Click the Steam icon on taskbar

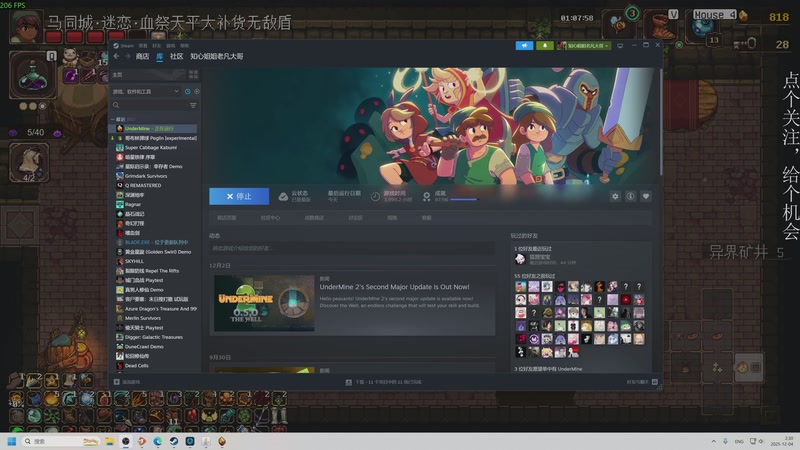pos(173,441)
